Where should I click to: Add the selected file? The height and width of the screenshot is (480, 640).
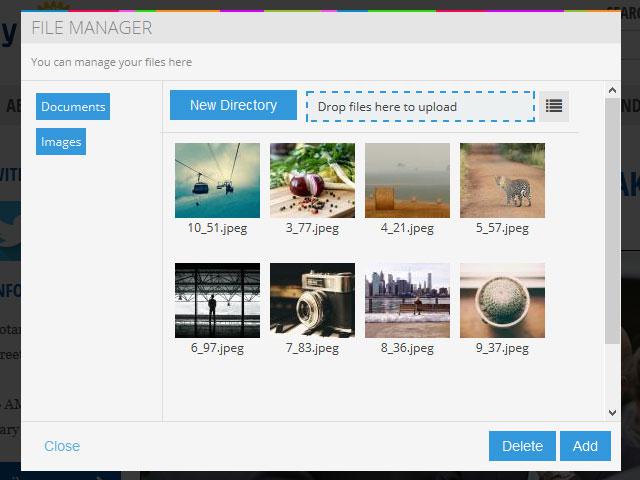585,446
